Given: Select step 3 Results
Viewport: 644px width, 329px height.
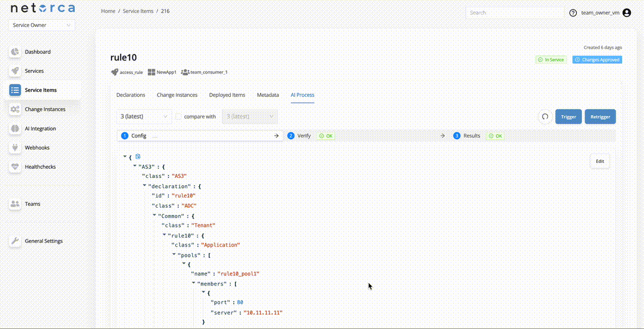Looking at the screenshot, I should [533, 136].
